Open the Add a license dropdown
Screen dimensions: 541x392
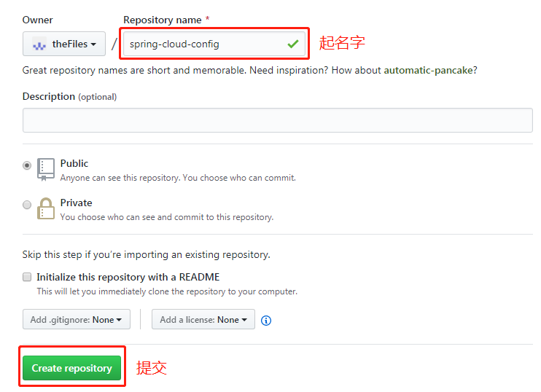click(203, 319)
